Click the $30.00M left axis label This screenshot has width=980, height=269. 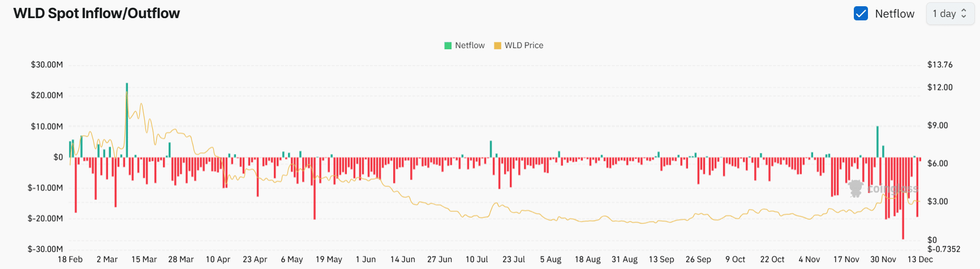pos(47,65)
